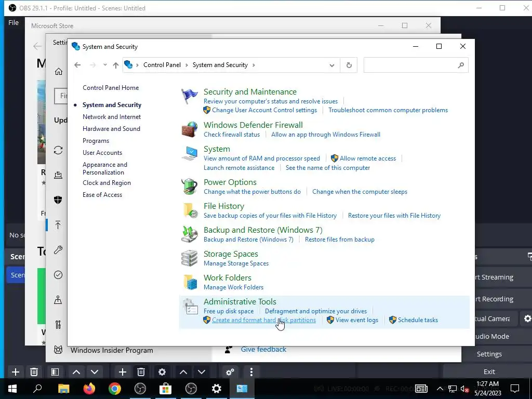Click the System computer monitor icon
Viewport: 532px width, 399px height.
coord(189,153)
